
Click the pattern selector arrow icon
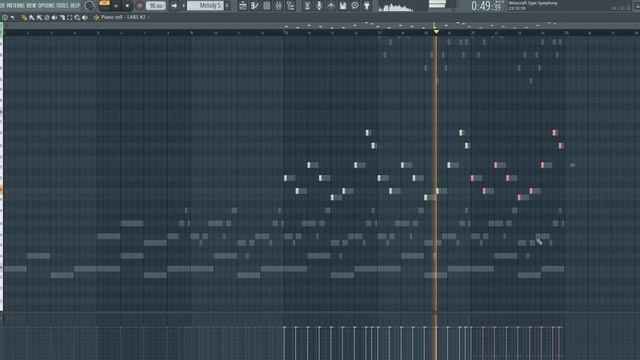point(174,6)
